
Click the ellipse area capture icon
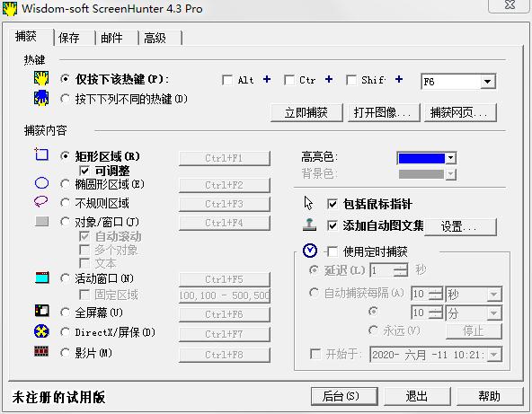pos(41,183)
